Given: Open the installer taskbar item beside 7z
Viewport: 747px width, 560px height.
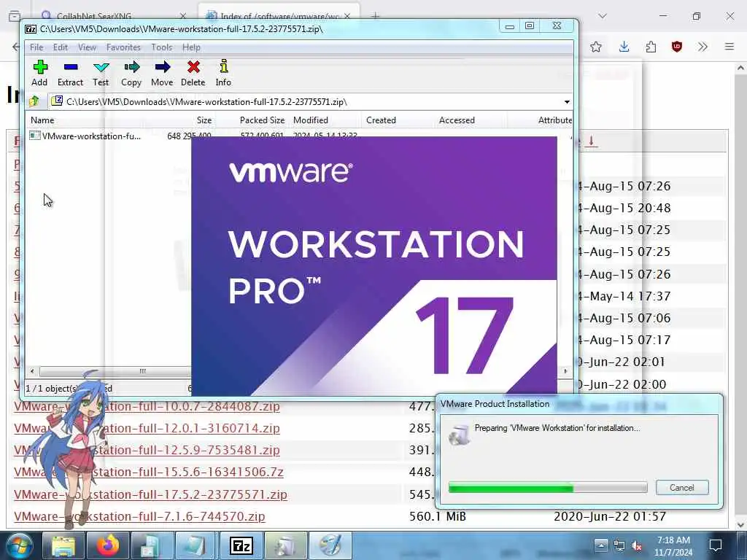Looking at the screenshot, I should pyautogui.click(x=285, y=545).
